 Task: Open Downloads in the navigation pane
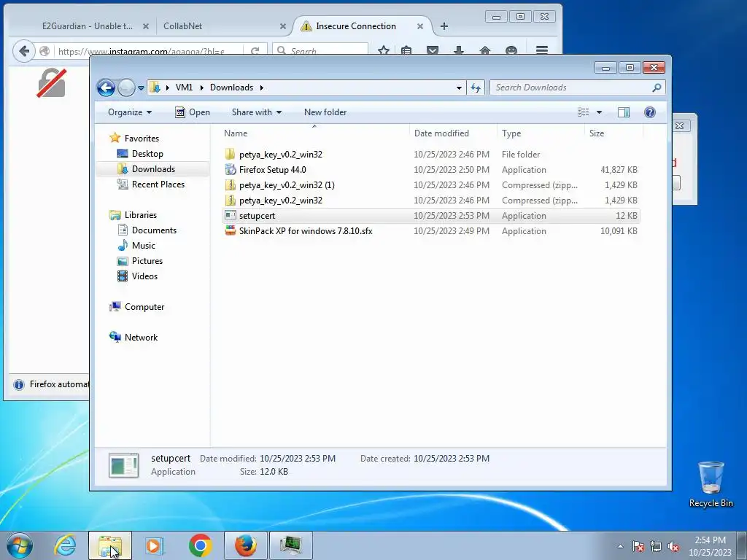tap(153, 169)
